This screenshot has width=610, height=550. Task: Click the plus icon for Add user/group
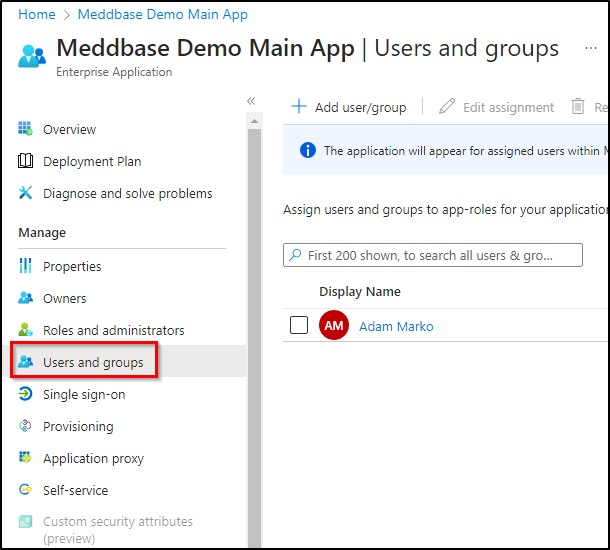299,106
